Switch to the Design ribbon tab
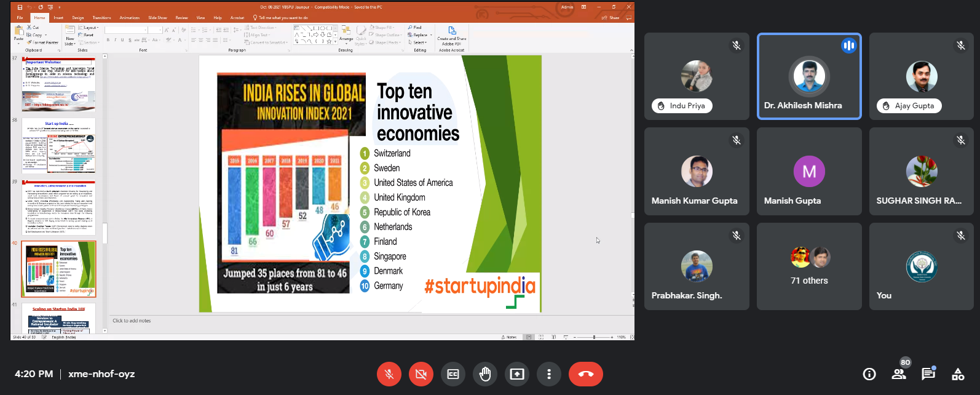 click(78, 18)
